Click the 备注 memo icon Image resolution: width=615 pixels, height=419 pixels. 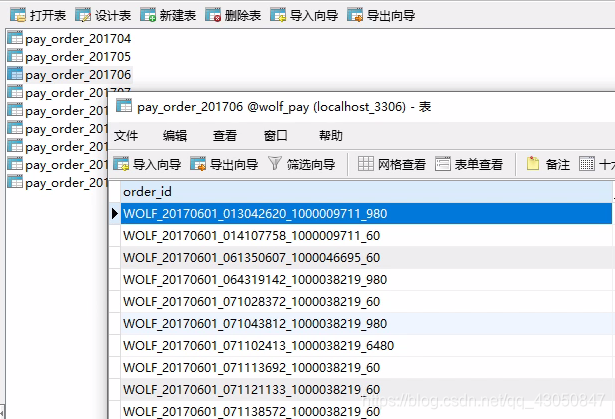(x=533, y=163)
